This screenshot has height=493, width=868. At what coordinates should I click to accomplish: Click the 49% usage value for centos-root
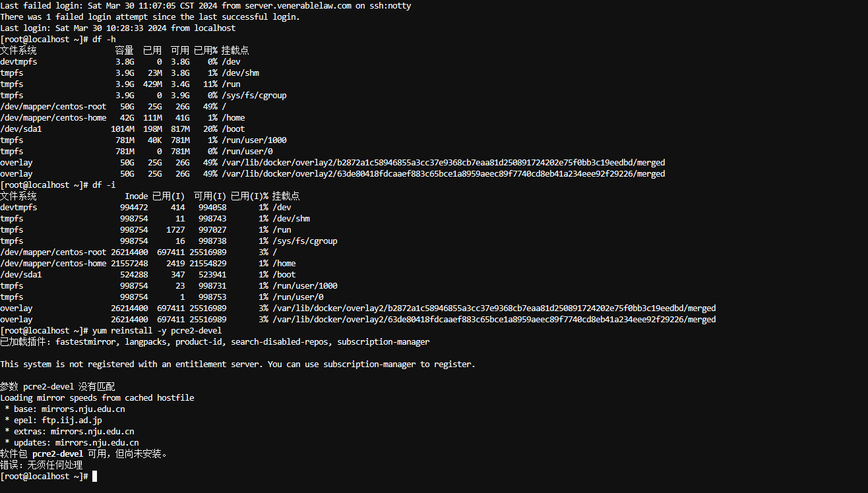pos(210,106)
